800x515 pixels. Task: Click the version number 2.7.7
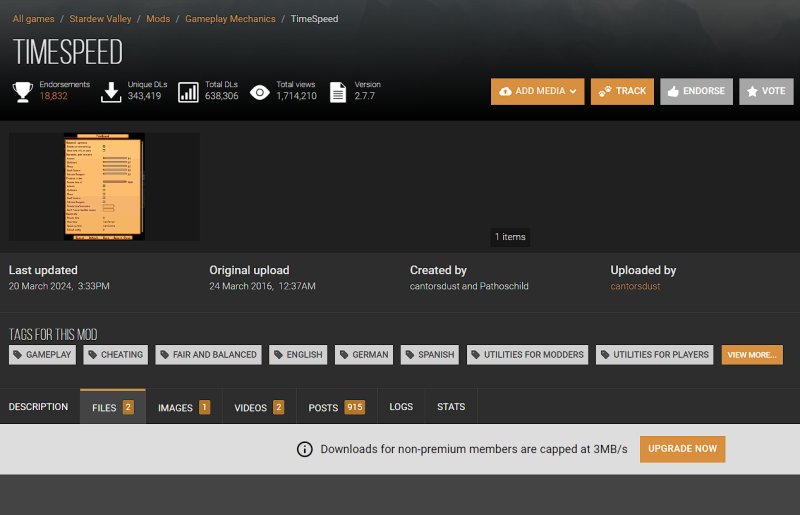tap(365, 96)
